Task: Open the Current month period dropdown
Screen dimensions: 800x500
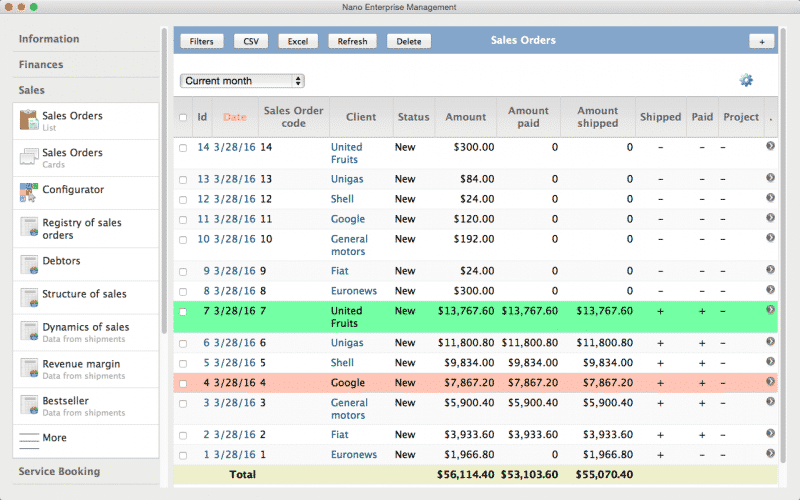Action: (x=242, y=81)
